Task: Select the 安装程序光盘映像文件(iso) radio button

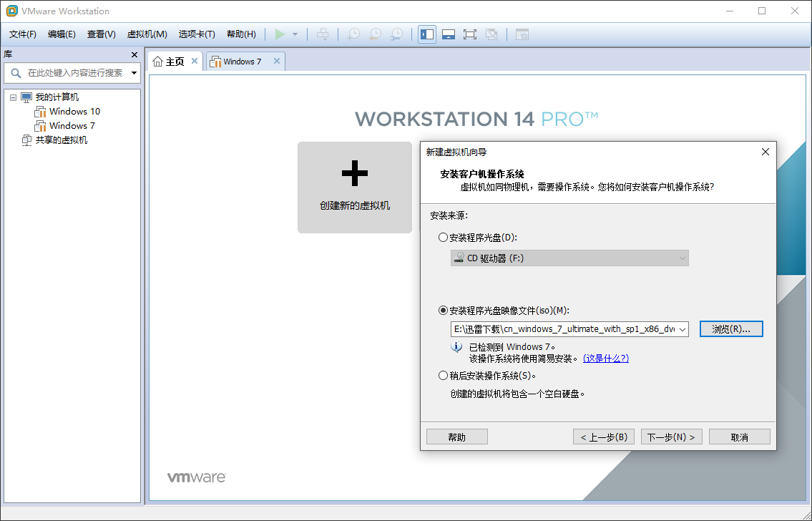Action: pos(444,310)
